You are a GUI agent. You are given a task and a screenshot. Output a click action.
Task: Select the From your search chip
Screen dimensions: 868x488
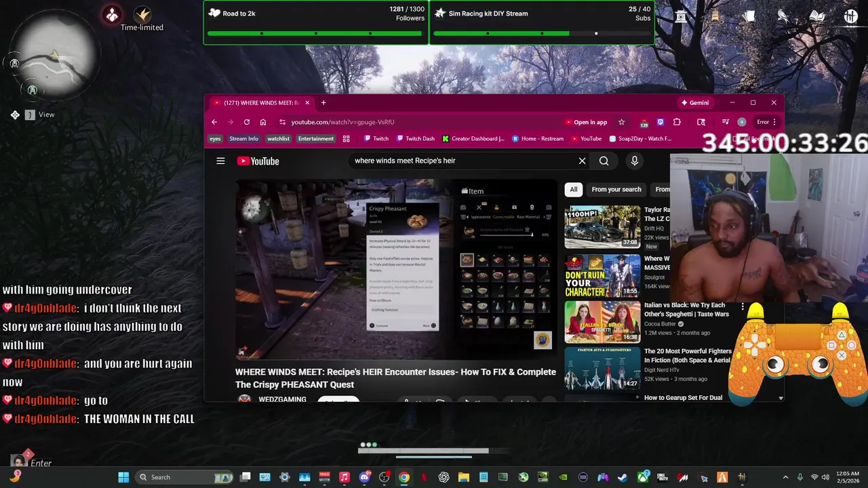tap(616, 190)
